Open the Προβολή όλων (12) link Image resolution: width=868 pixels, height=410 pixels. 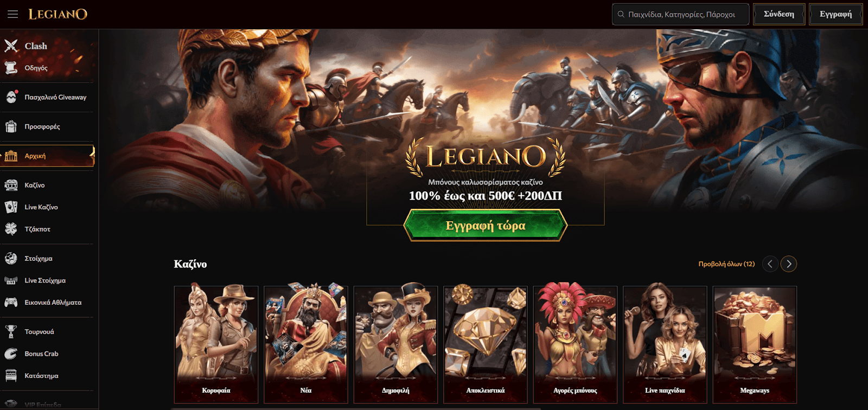coord(726,264)
